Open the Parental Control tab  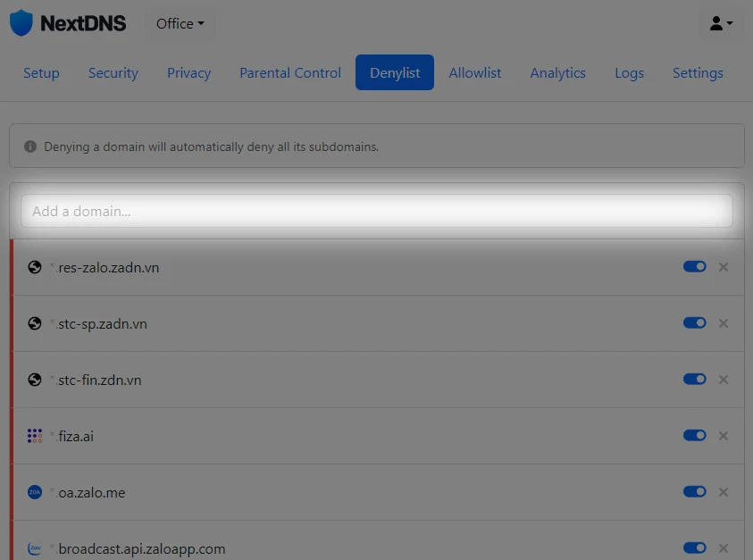(290, 73)
